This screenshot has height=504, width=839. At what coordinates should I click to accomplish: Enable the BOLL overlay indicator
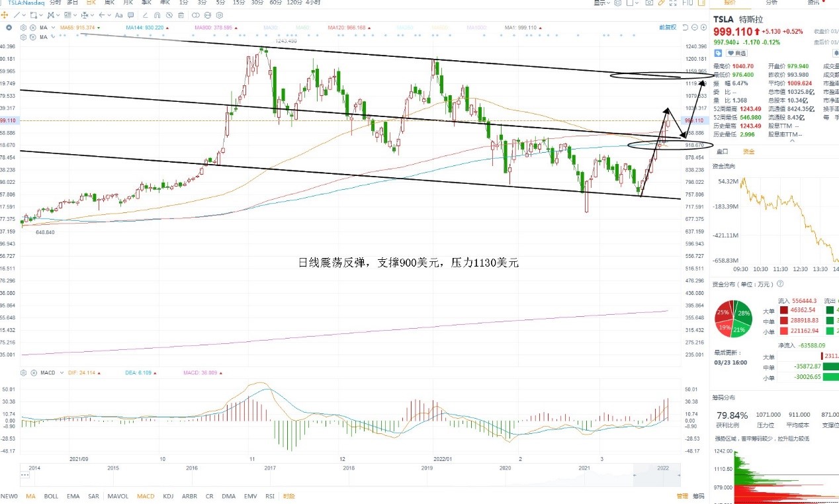[x=51, y=495]
